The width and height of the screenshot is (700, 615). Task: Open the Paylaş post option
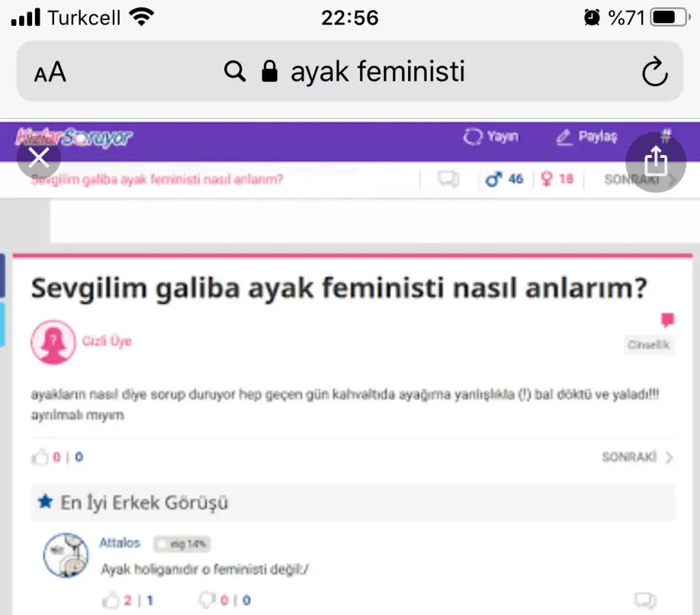587,137
